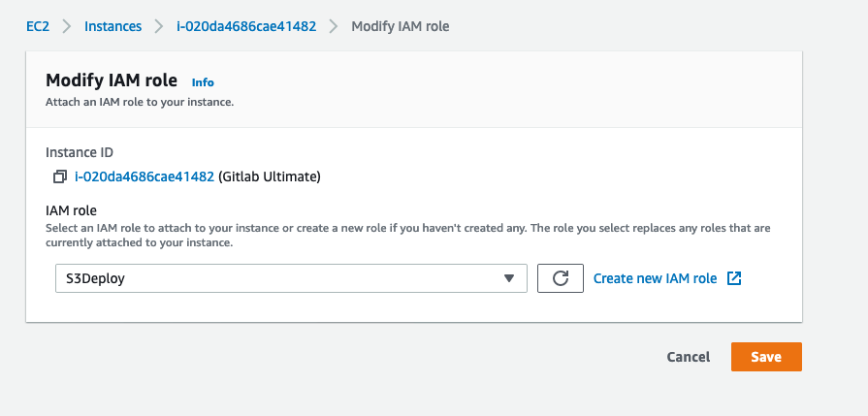This screenshot has height=416, width=868.
Task: Click the Gitlab Ultimate instance name text
Action: [269, 177]
